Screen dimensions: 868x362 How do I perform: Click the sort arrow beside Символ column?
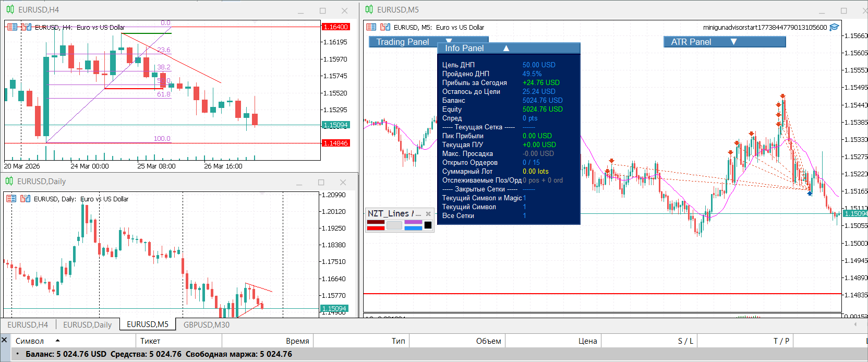(x=57, y=341)
